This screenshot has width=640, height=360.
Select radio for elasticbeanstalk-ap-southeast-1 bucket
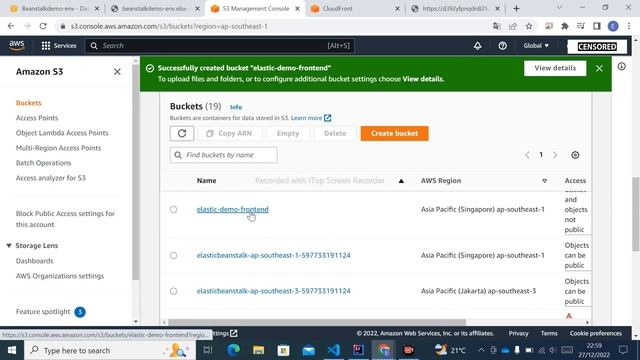173,256
